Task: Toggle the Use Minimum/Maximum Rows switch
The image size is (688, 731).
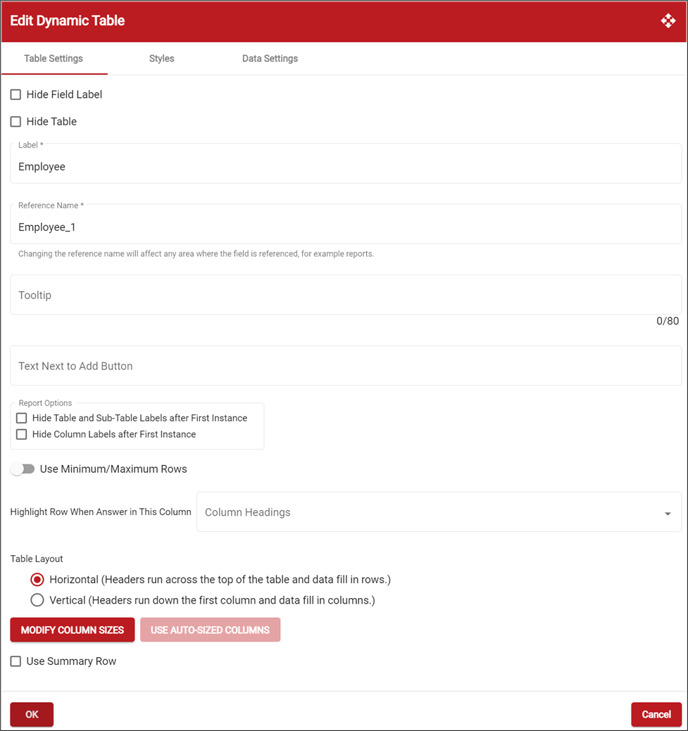Action: click(22, 469)
